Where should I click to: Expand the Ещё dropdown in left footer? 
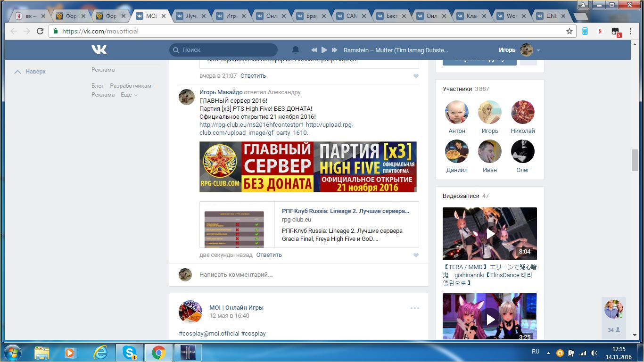point(129,95)
